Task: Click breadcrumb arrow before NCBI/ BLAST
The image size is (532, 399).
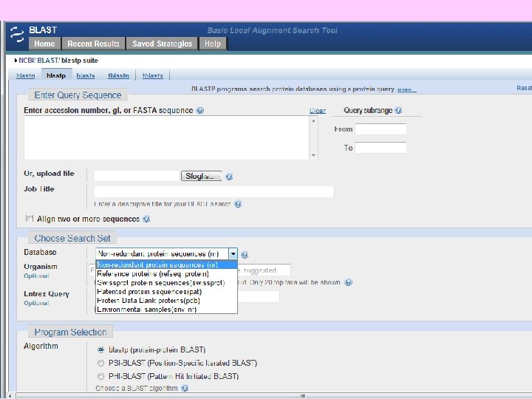Action: (16, 61)
